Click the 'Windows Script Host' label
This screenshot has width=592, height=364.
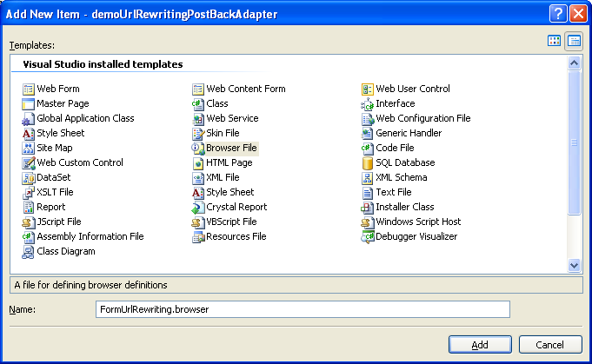(x=418, y=222)
